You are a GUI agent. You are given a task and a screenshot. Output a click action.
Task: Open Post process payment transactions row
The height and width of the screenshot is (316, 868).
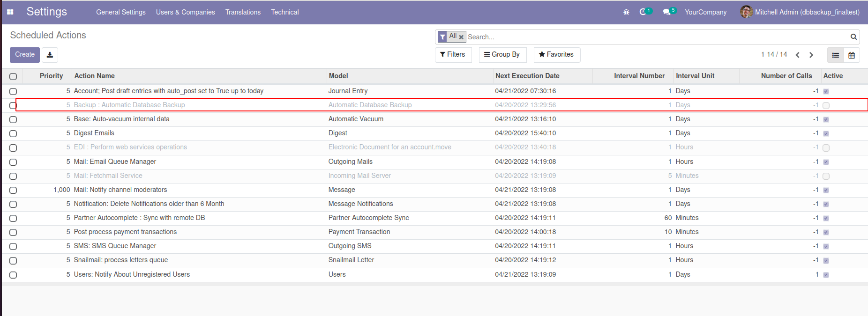tap(125, 232)
